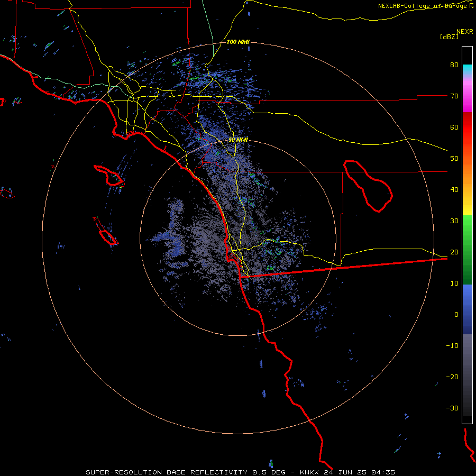The height and width of the screenshot is (476, 476).
Task: Click the -10 value on the dBZ scale
Action: (x=452, y=346)
